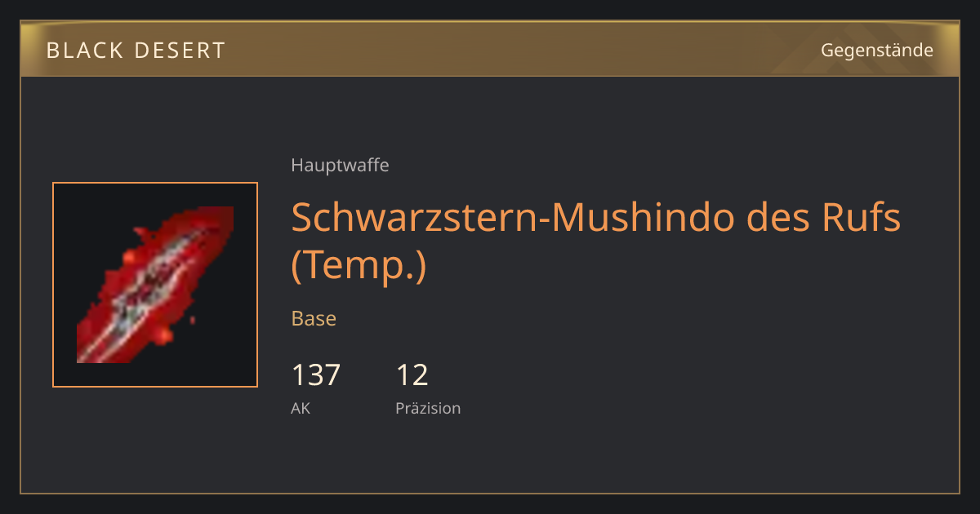Image resolution: width=980 pixels, height=514 pixels.
Task: Click the 12 precision value
Action: 412,375
